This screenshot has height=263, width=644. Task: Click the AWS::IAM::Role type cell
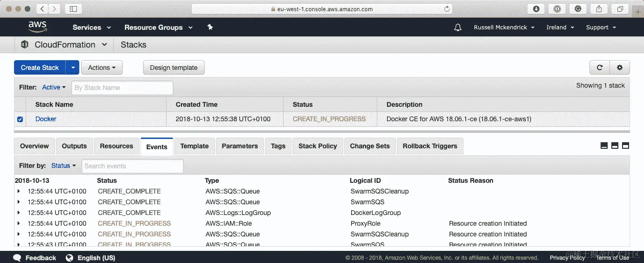coord(229,223)
